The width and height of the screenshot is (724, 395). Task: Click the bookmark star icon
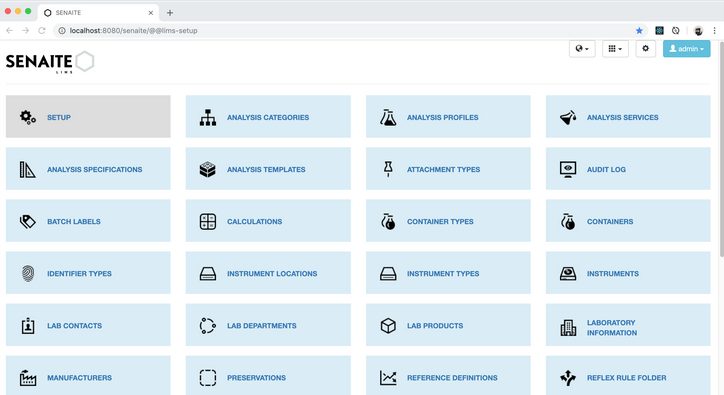pyautogui.click(x=639, y=30)
